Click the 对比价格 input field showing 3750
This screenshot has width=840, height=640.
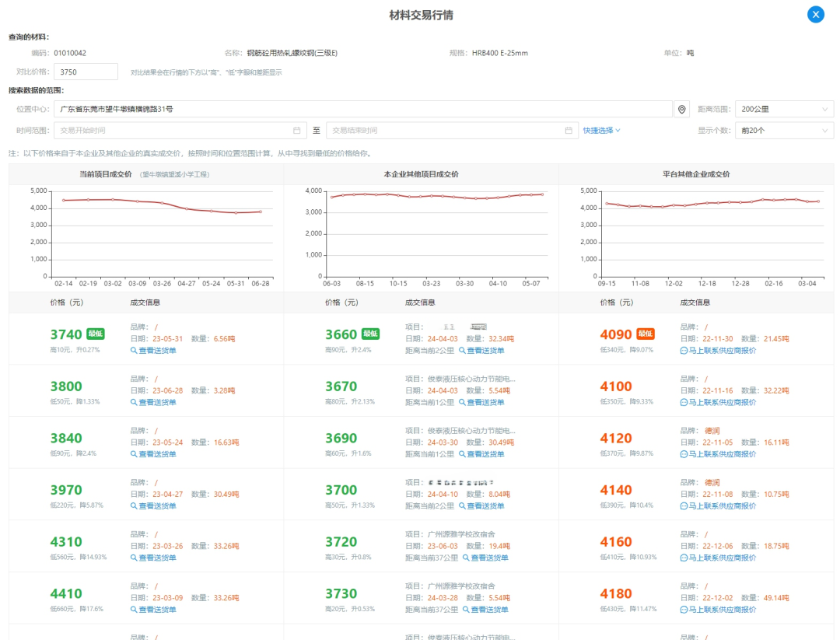point(86,72)
